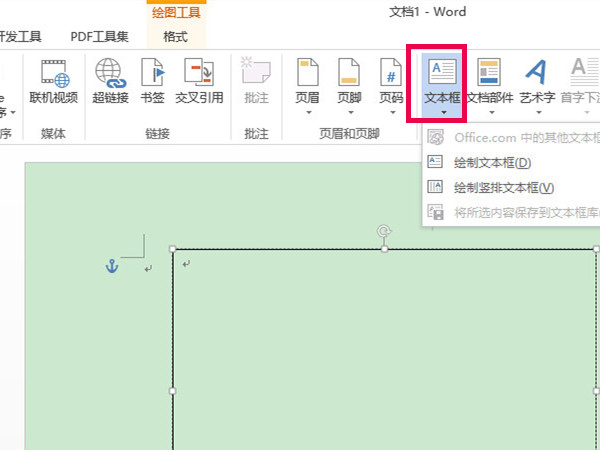Choose 绘制文本框(D) from the menu
600x450 pixels.
click(491, 162)
